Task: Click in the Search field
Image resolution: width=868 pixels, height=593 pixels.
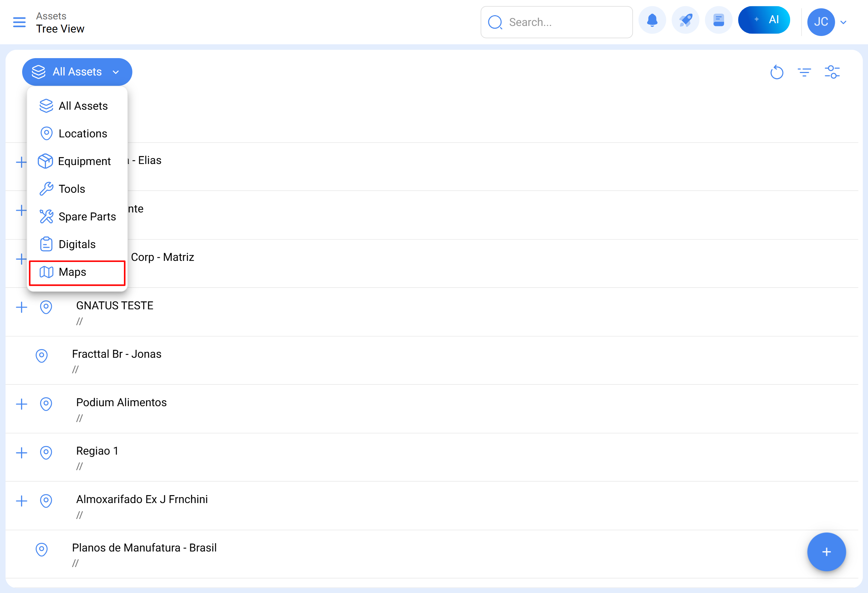Action: [x=564, y=22]
